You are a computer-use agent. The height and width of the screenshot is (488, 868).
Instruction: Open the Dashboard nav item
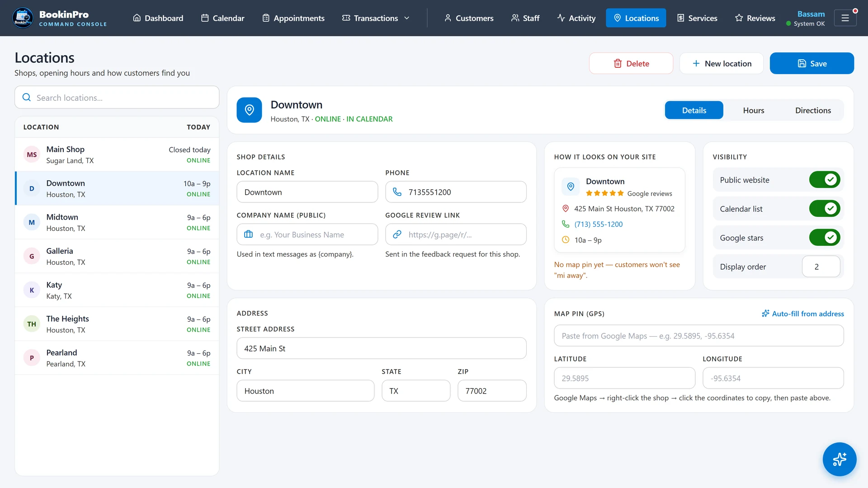(x=158, y=18)
